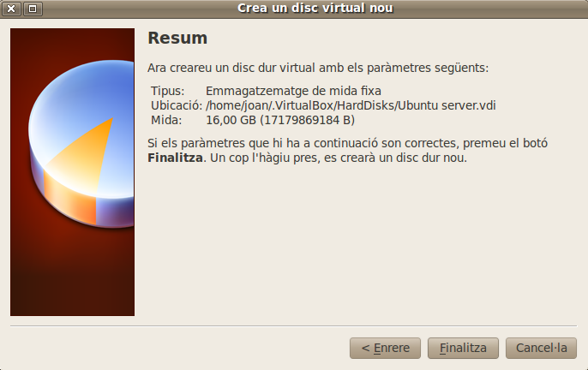
Task: Go back with the Enrere button
Action: click(385, 349)
